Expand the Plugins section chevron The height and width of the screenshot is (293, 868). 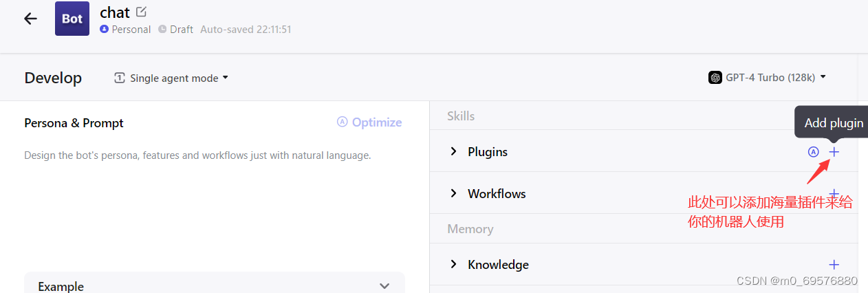453,151
